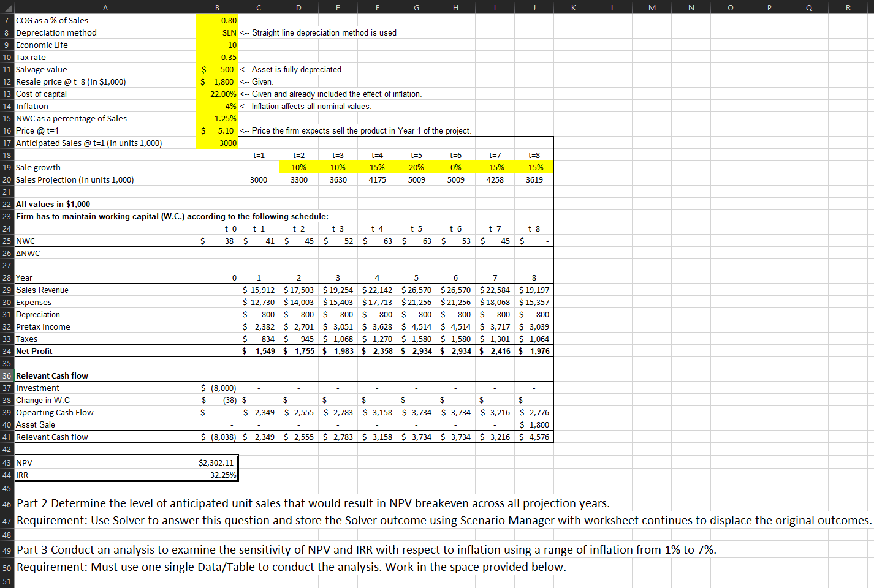Select the Tax rate value 0.35
This screenshot has height=588, width=874.
[x=216, y=57]
